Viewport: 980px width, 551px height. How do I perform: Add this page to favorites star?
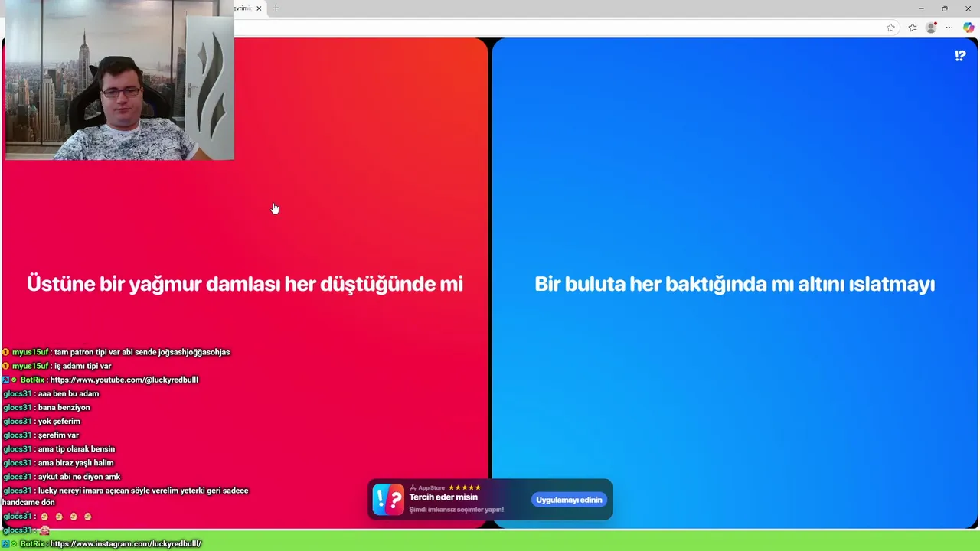[x=890, y=28]
